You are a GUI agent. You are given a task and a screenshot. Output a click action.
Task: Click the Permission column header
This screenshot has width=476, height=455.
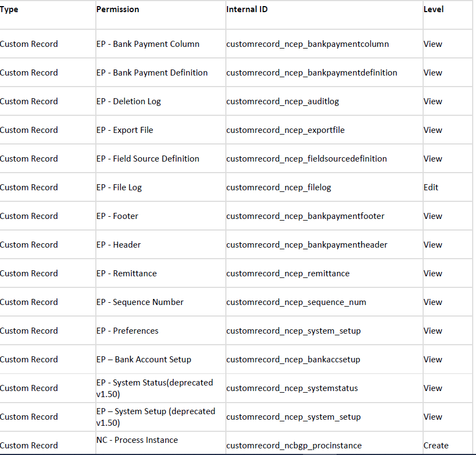point(117,9)
